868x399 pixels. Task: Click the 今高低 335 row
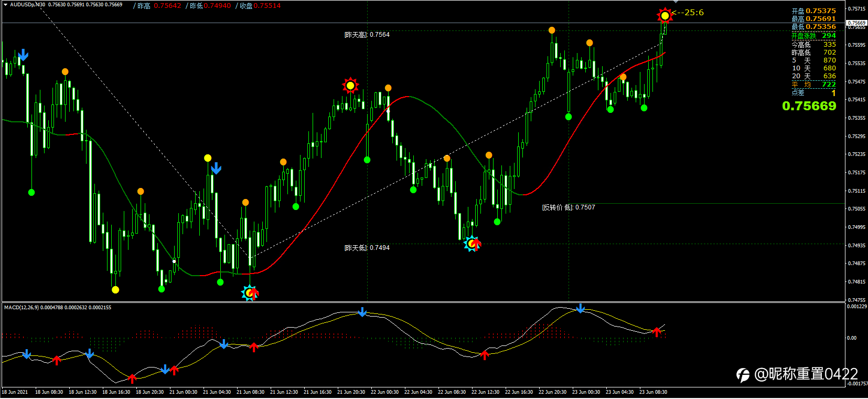814,45
